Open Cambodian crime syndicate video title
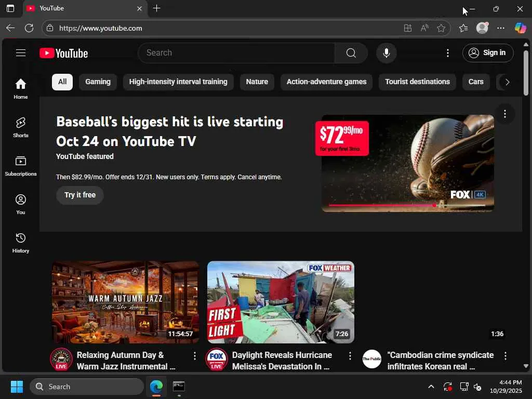 point(441,361)
